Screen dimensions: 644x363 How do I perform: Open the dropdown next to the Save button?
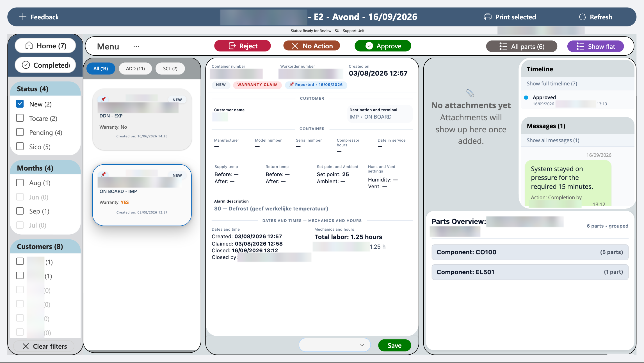(x=335, y=345)
